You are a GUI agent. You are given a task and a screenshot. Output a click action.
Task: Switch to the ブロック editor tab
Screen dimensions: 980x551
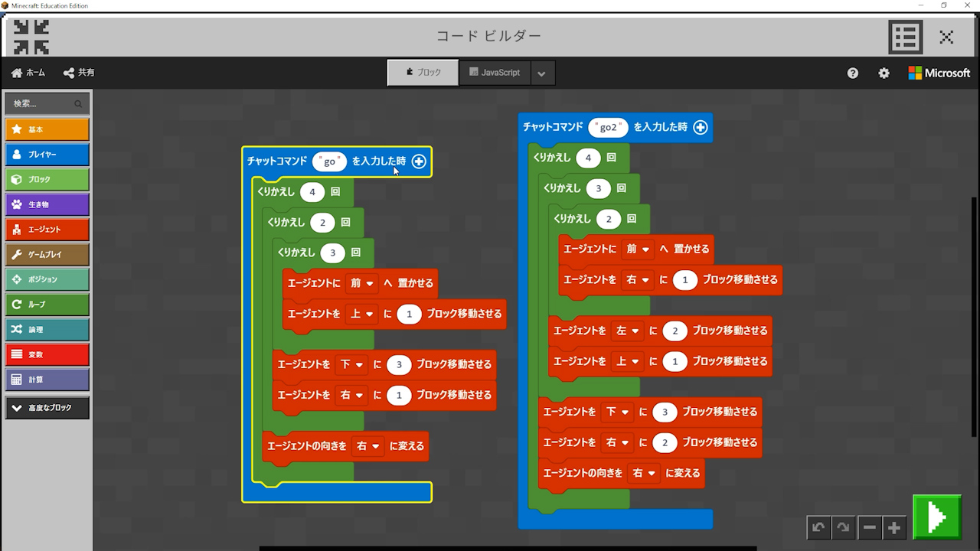(423, 73)
